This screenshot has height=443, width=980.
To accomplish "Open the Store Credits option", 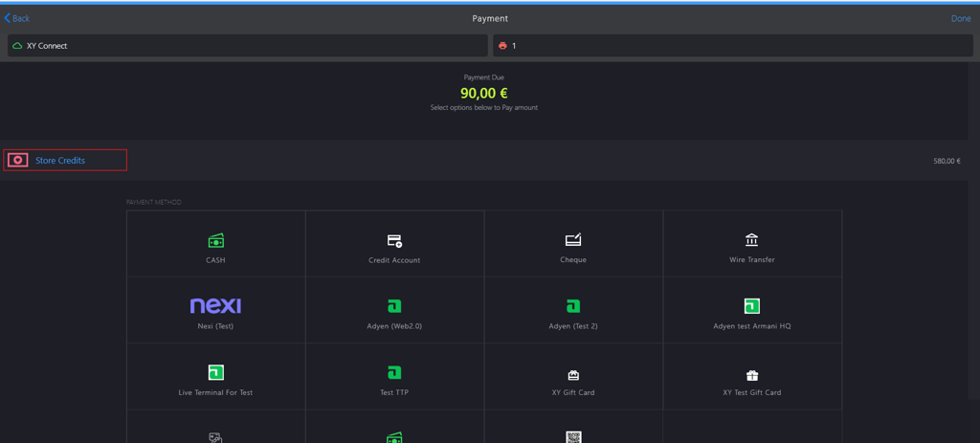I will coord(65,161).
